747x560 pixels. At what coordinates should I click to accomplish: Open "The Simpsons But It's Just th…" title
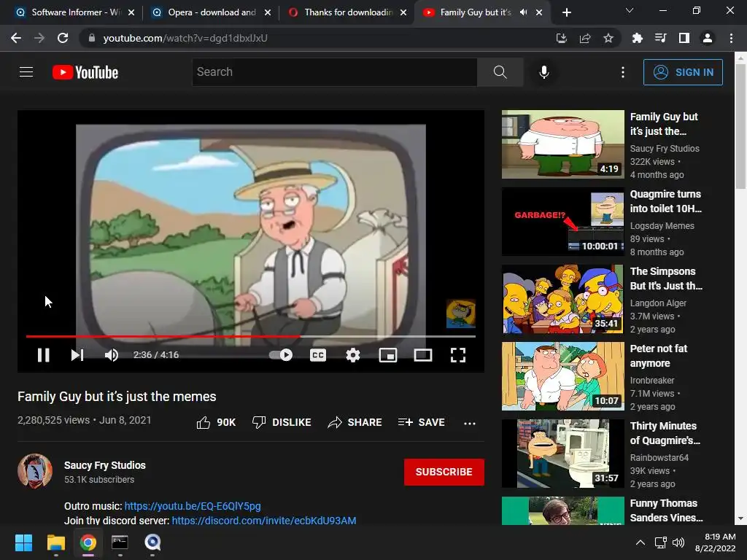click(666, 279)
